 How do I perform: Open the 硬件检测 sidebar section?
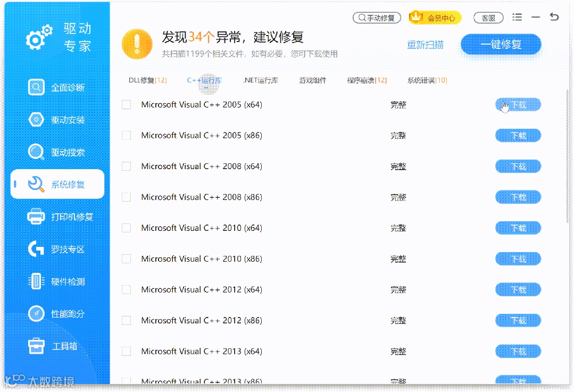click(x=57, y=281)
